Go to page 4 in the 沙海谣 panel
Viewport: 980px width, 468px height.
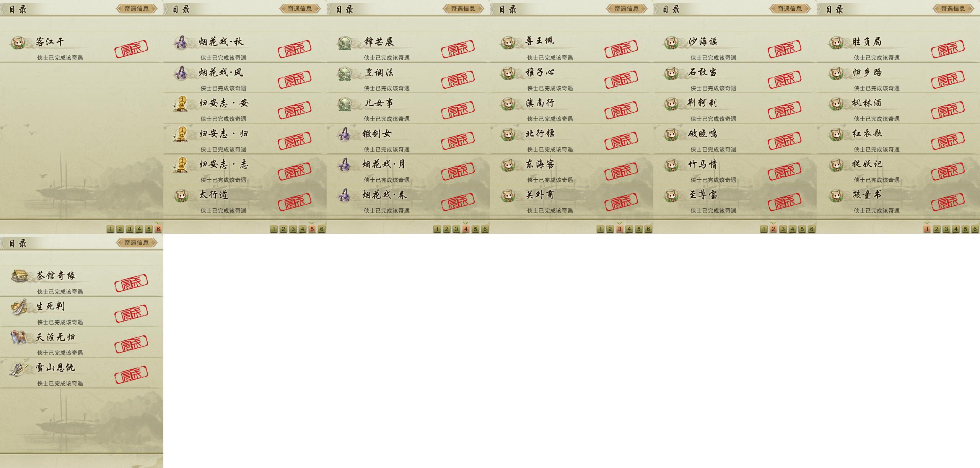click(793, 229)
